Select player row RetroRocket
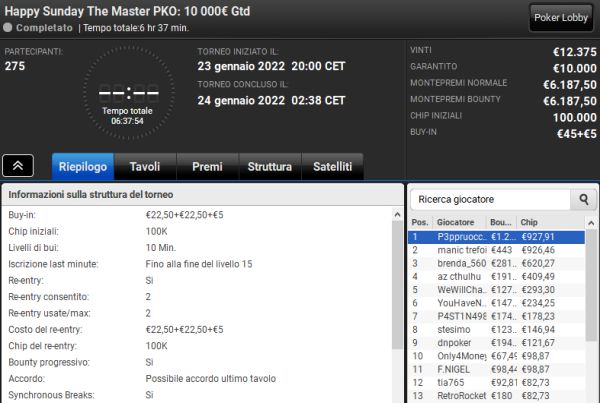Image resolution: width=600 pixels, height=403 pixels. coord(496,396)
